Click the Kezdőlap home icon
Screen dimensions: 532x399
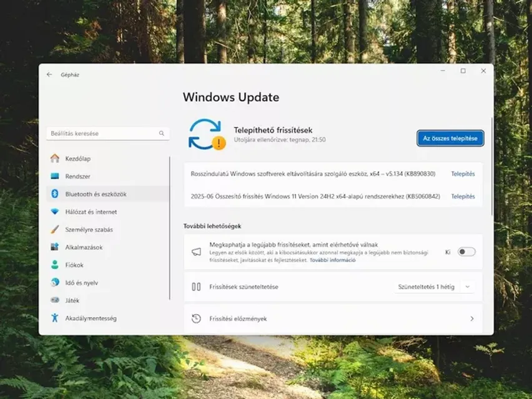click(54, 159)
